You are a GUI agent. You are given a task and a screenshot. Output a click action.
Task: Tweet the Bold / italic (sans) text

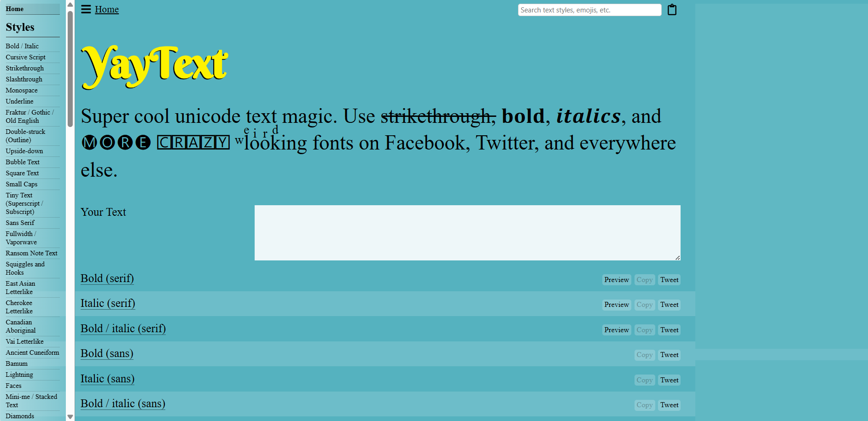[670, 405]
